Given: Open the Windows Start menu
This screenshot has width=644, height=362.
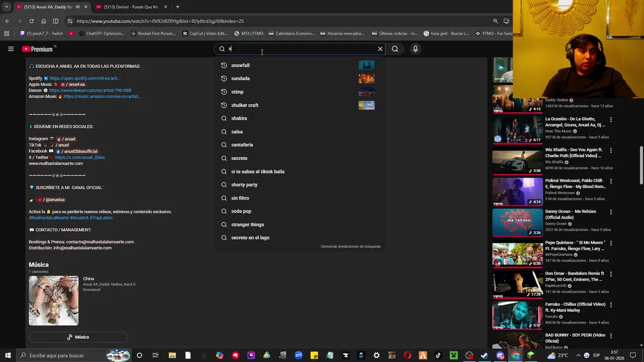Looking at the screenshot, I should 8,355.
